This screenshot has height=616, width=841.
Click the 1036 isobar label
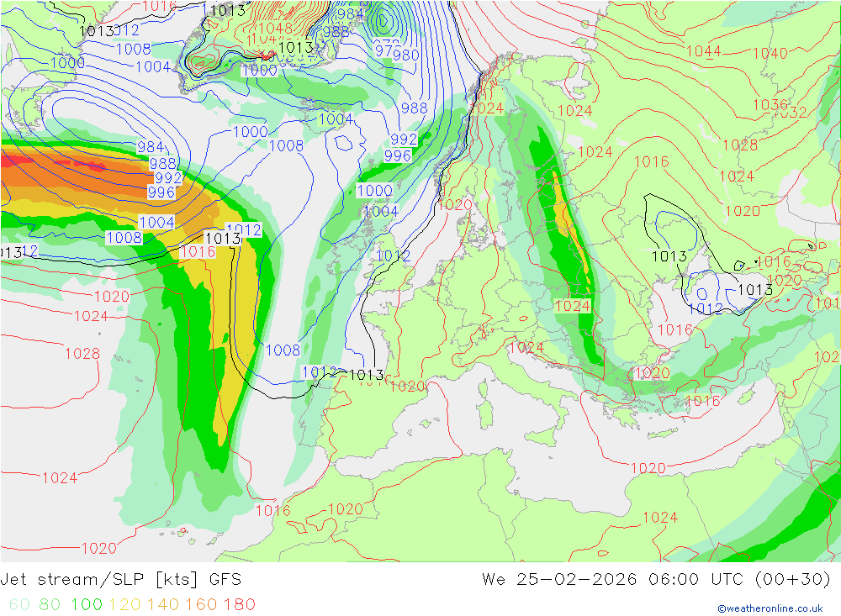pyautogui.click(x=770, y=104)
